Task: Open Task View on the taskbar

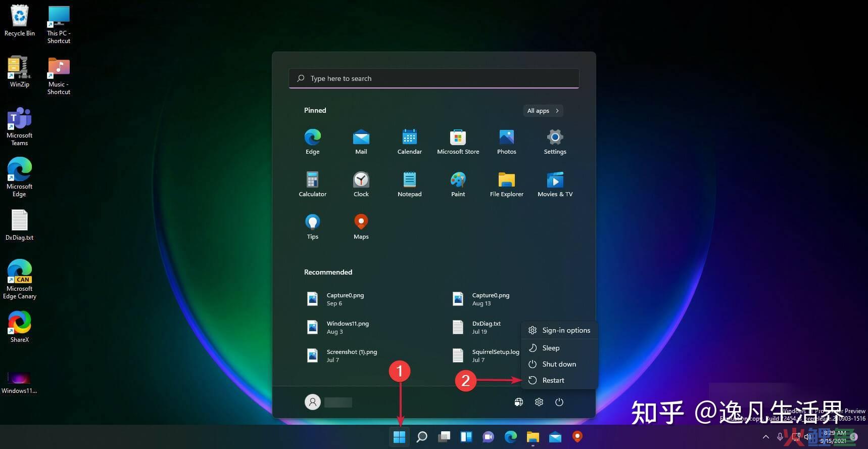Action: 444,436
